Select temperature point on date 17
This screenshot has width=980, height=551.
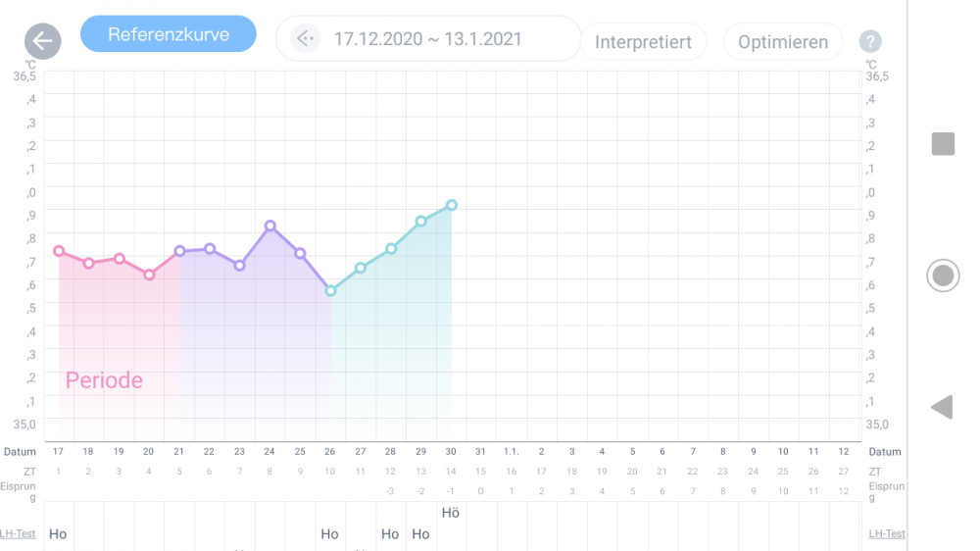click(59, 251)
